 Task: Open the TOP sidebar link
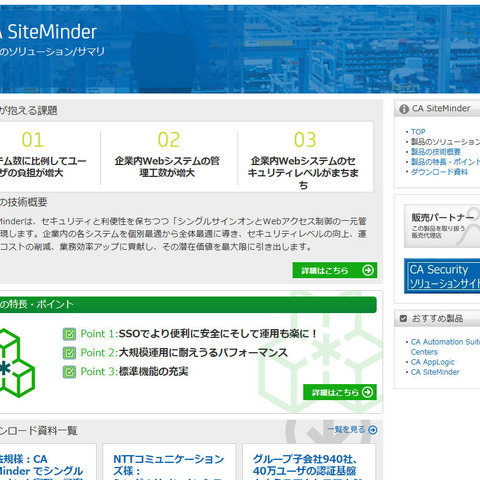(x=418, y=132)
